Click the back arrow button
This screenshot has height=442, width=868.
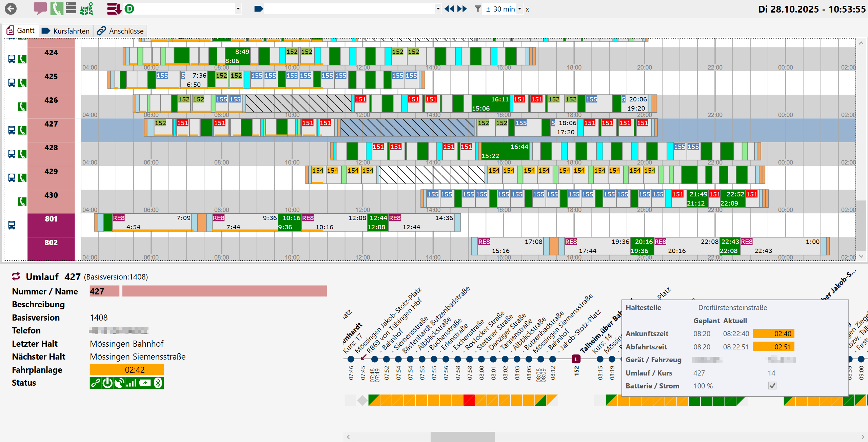point(11,9)
